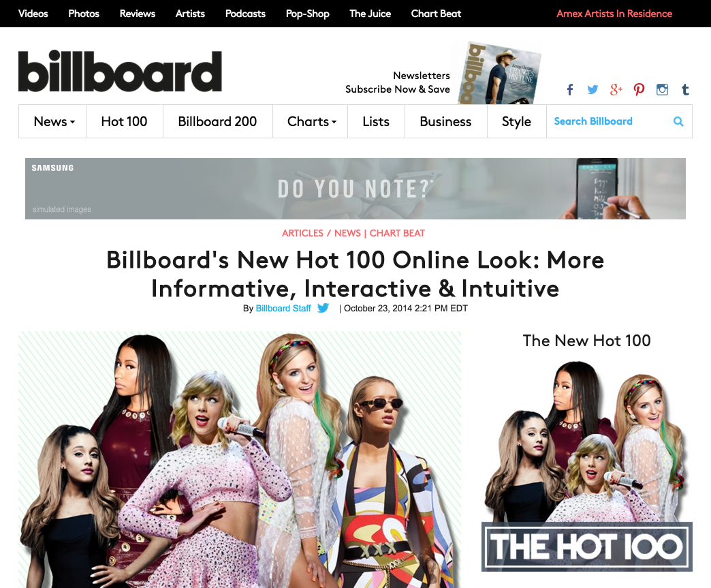Click the Samsung Do You Note banner
Viewport: 711px width, 588px height.
point(355,188)
